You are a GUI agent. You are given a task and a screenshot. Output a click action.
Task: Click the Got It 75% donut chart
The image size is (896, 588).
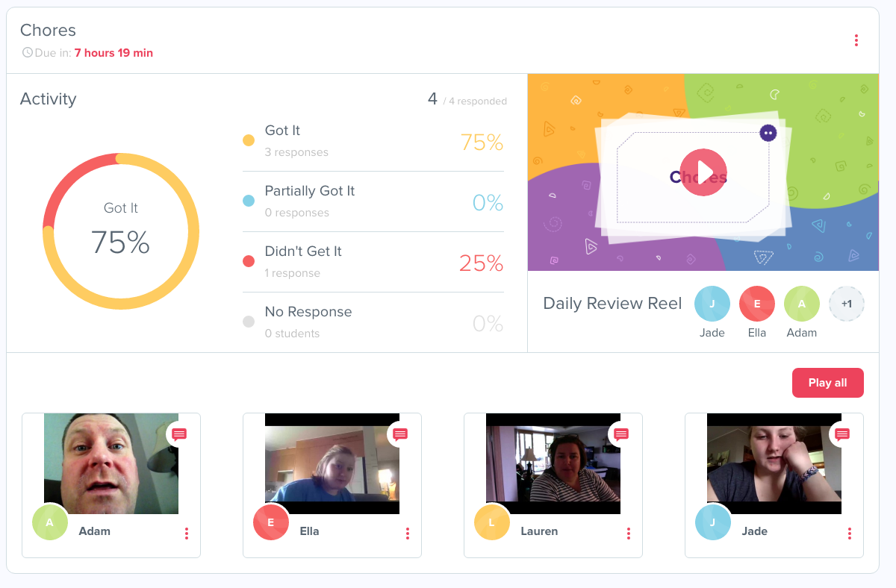pos(121,231)
